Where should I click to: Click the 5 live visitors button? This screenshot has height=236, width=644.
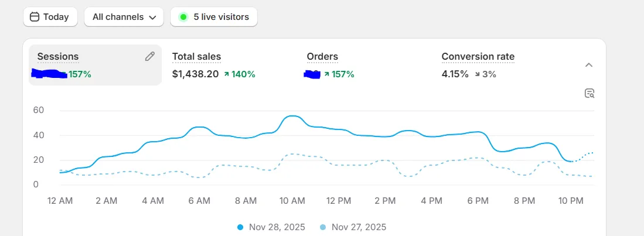[x=214, y=17]
